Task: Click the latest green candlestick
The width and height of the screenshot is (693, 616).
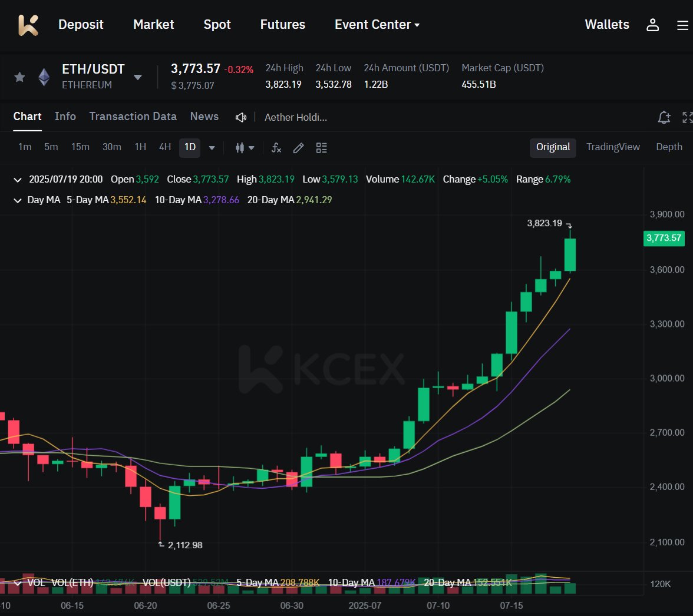Action: pyautogui.click(x=570, y=254)
